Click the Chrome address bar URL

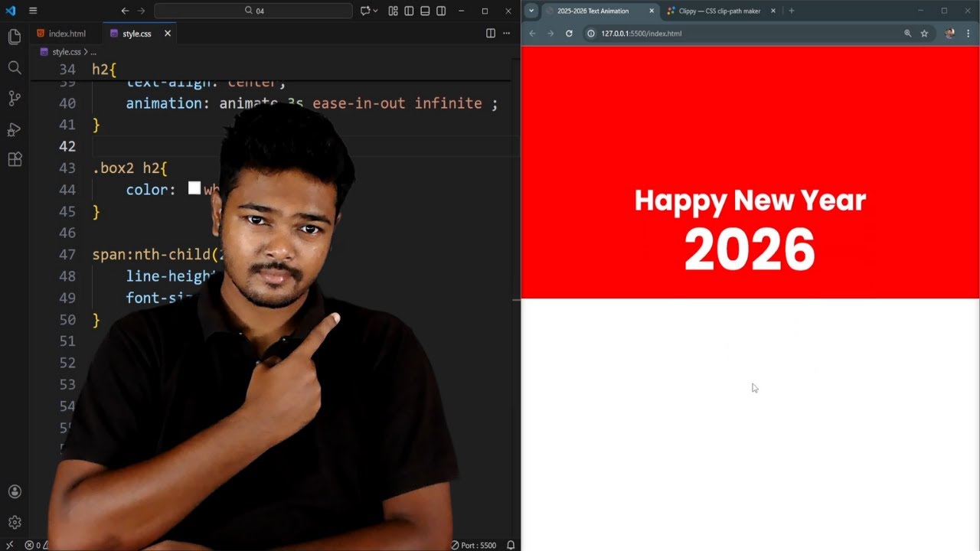click(x=642, y=34)
